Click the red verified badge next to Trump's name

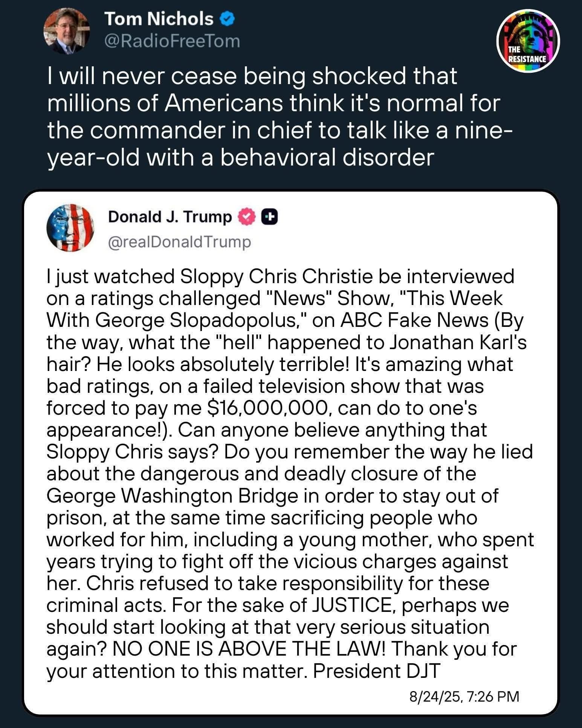[247, 216]
